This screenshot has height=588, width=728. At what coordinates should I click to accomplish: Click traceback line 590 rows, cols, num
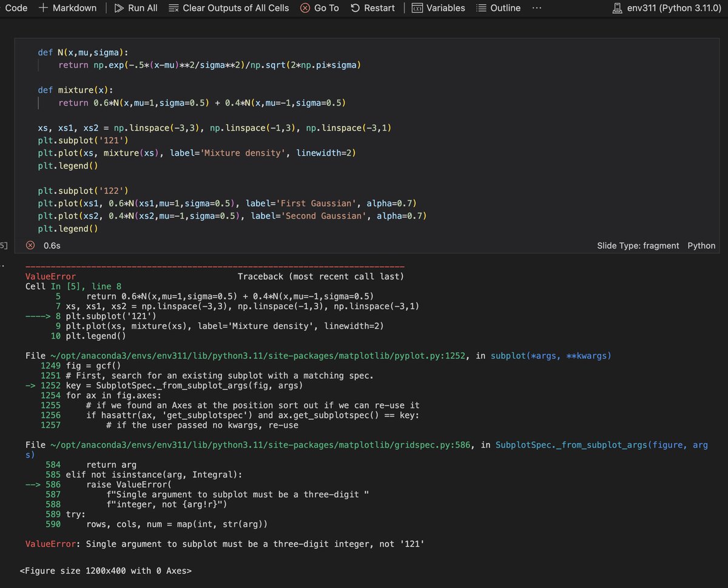point(157,524)
